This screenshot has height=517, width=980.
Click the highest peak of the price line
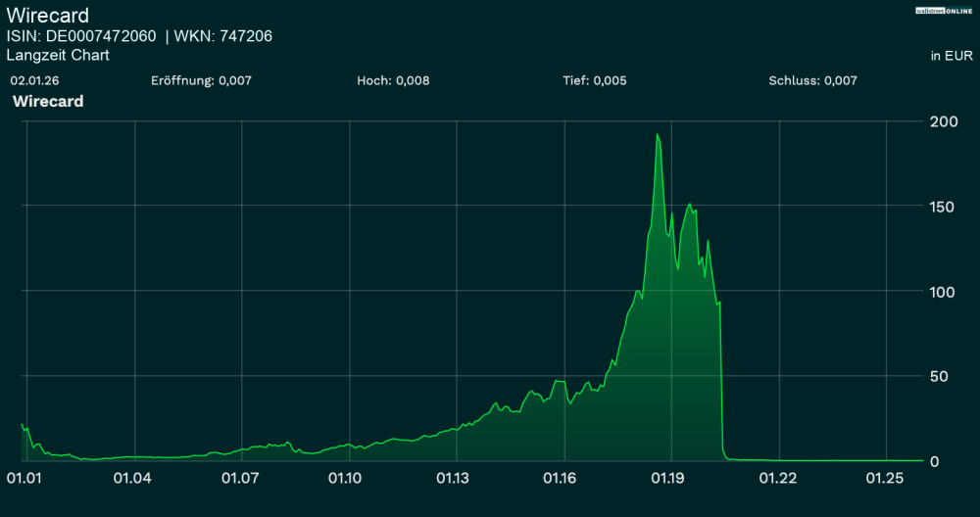657,134
